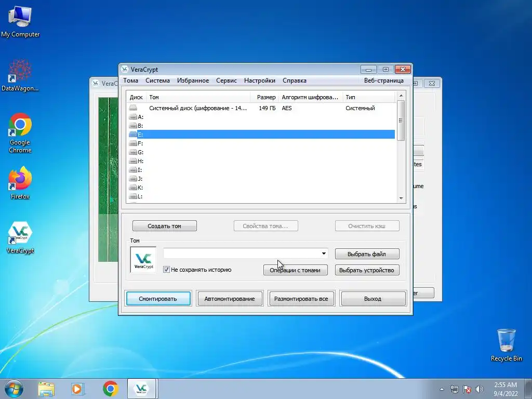Open the Action Center flag icon
532x399 pixels.
[467, 389]
